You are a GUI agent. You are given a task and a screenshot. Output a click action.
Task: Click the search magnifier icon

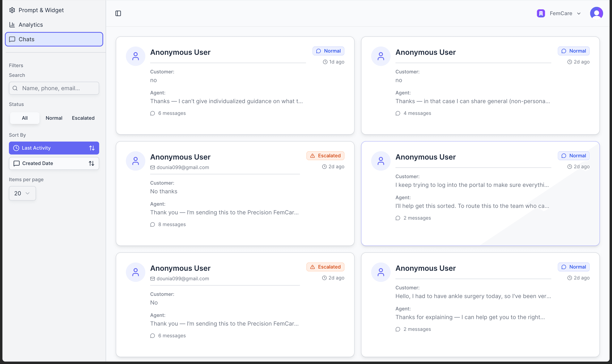pyautogui.click(x=15, y=88)
